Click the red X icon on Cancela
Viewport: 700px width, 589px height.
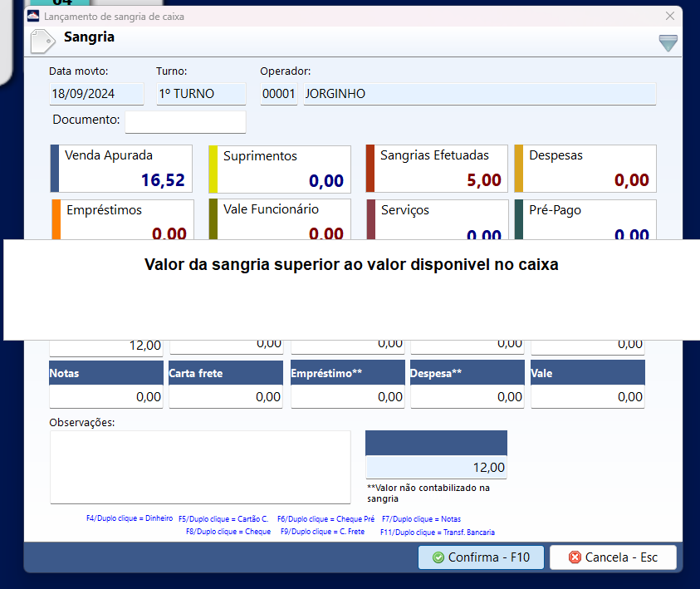pyautogui.click(x=575, y=557)
